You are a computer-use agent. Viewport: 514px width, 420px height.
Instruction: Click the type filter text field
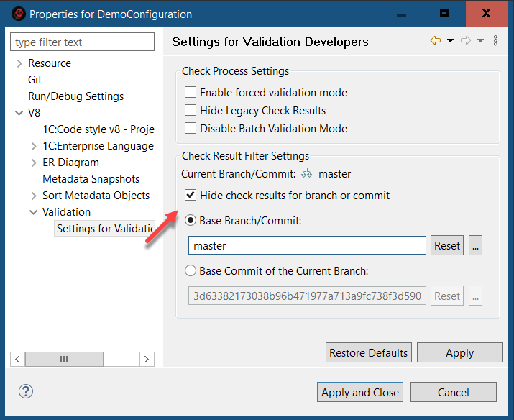click(82, 42)
